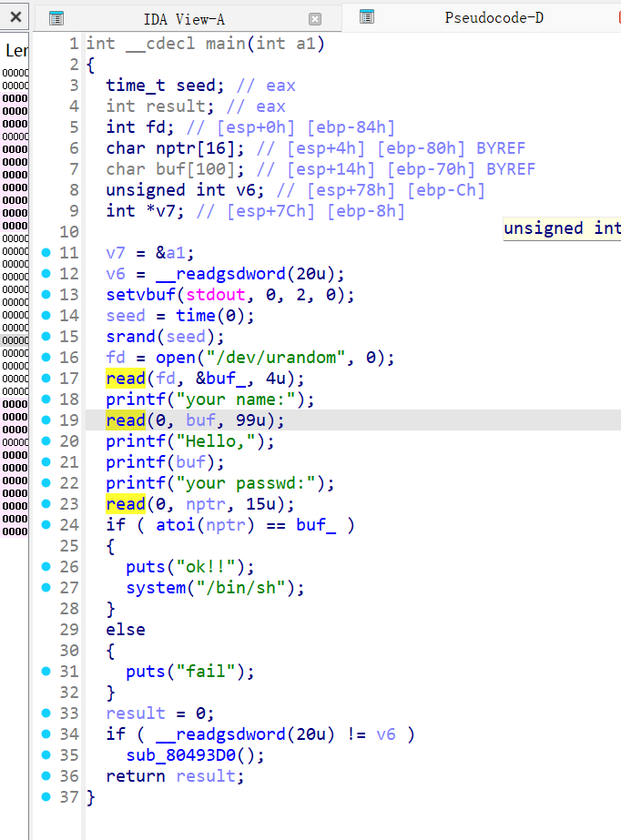The height and width of the screenshot is (840, 621).
Task: Close the IDA View-A tab
Action: (315, 18)
